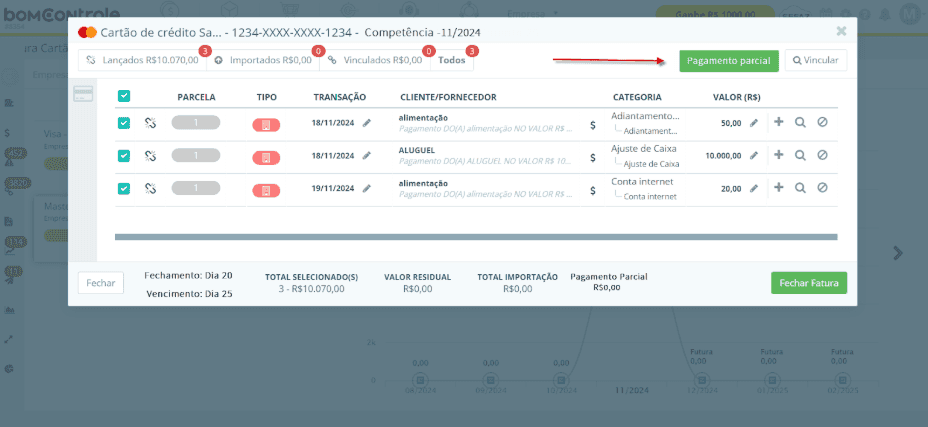
Task: Click the "ALUGUEL" supplier name
Action: [417, 150]
